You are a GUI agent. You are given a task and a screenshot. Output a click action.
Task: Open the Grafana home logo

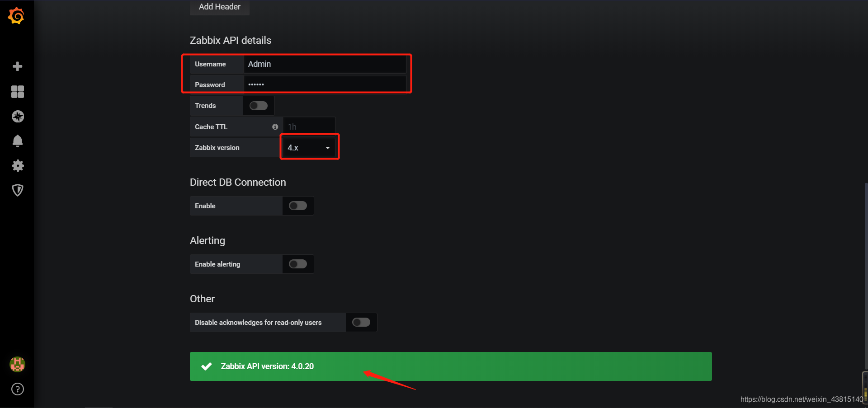[x=16, y=16]
